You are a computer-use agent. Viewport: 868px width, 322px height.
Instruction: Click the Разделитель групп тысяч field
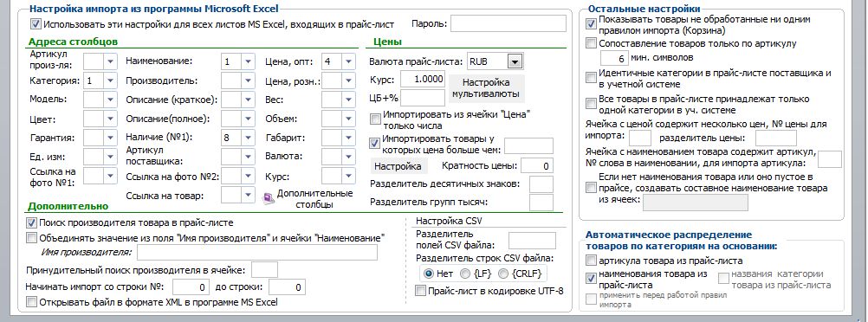(x=541, y=203)
